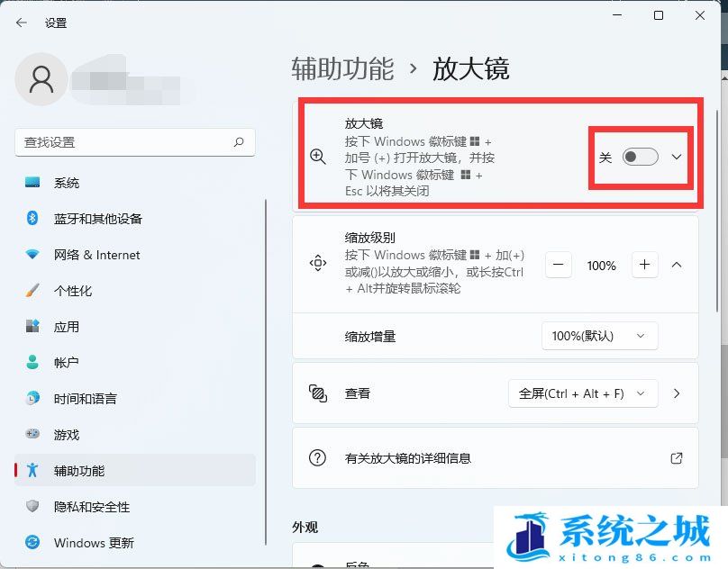The width and height of the screenshot is (728, 569).
Task: Expand the 放大镜 settings chevron
Action: 676,157
